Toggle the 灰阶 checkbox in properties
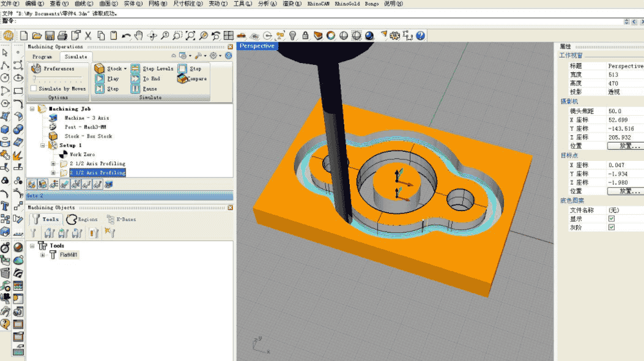The width and height of the screenshot is (644, 361). 611,227
